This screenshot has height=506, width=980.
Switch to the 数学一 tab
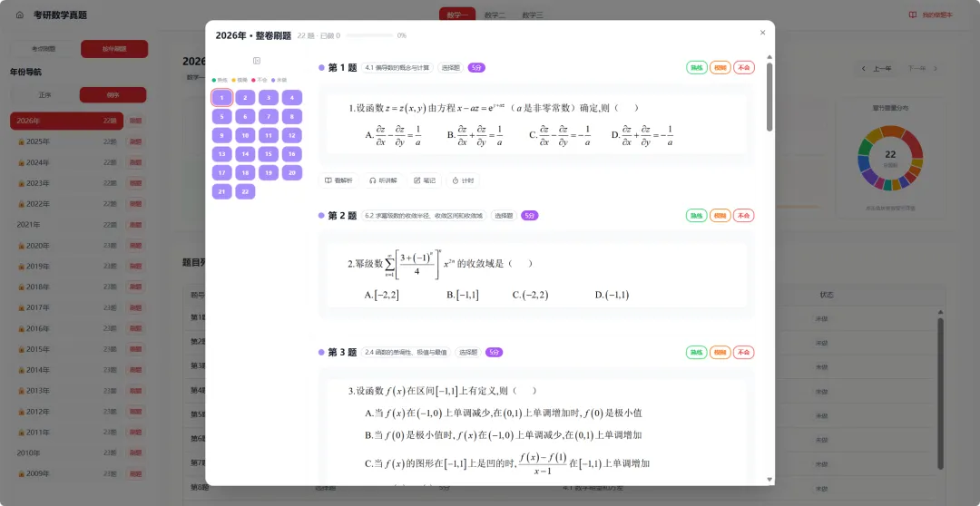point(457,15)
